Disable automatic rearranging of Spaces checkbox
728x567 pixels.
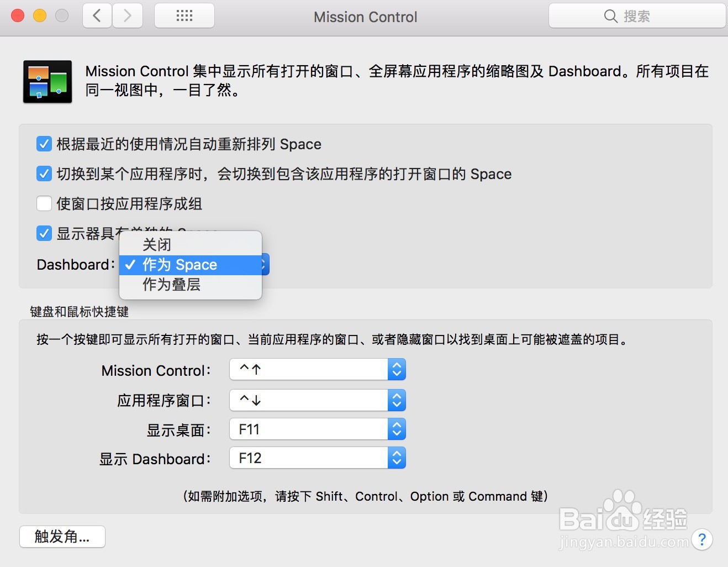44,144
